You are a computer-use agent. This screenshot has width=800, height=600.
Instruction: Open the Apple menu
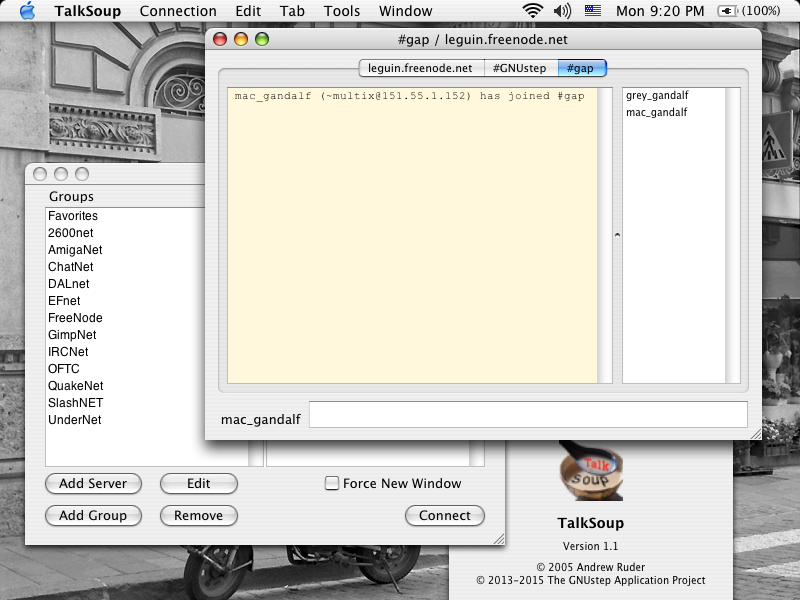pos(28,11)
